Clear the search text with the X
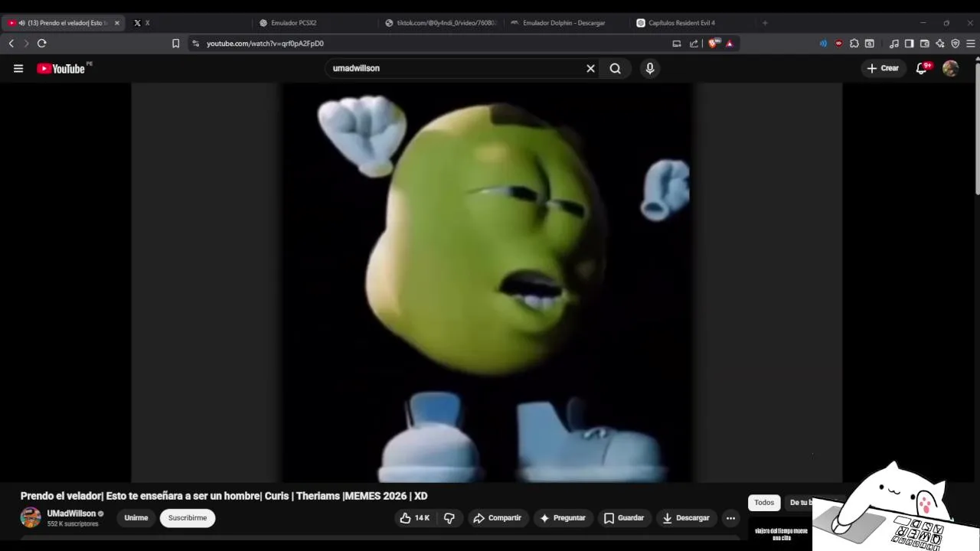The image size is (980, 551). [x=590, y=68]
